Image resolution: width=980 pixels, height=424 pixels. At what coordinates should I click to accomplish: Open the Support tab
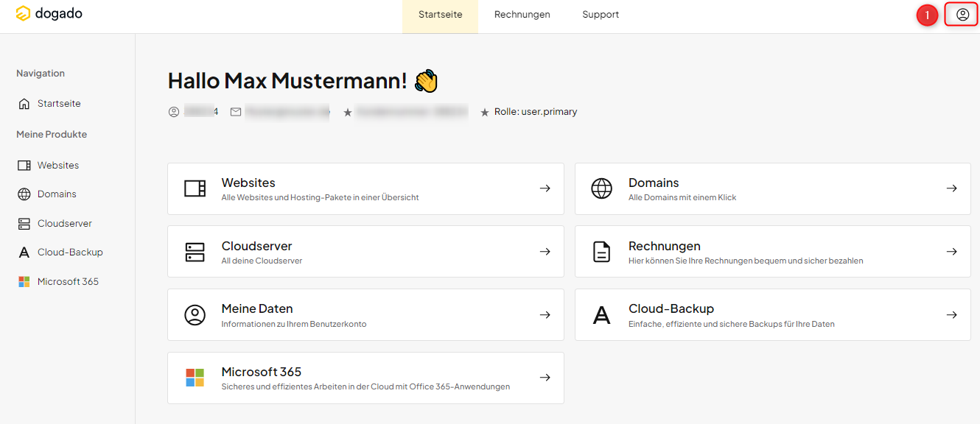[600, 15]
